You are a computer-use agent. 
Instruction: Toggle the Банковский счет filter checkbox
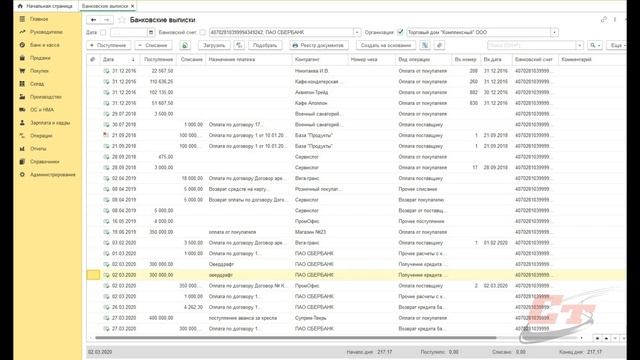click(x=202, y=32)
